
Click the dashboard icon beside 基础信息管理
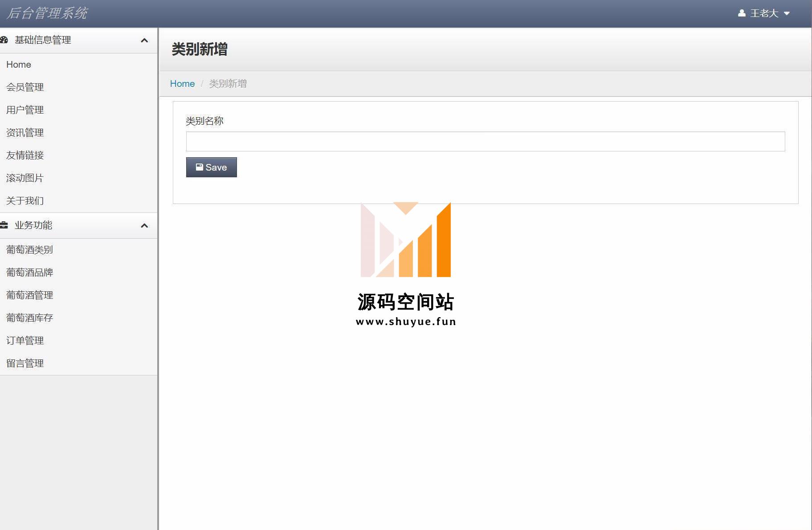(x=4, y=40)
